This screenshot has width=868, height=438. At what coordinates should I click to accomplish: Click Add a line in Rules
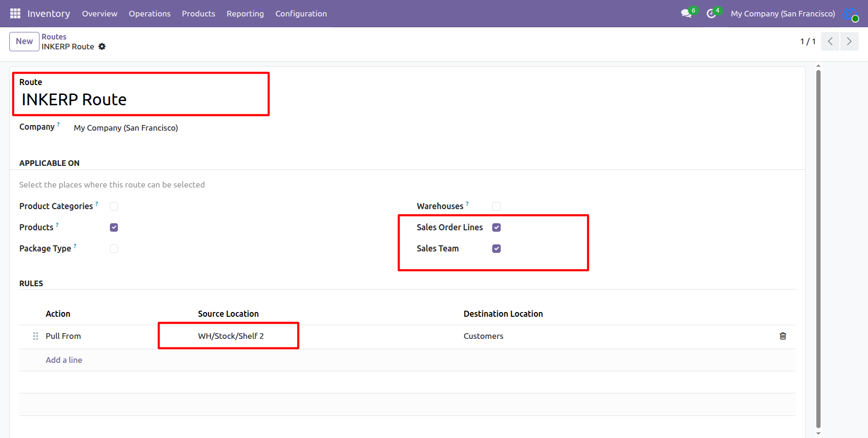(64, 360)
